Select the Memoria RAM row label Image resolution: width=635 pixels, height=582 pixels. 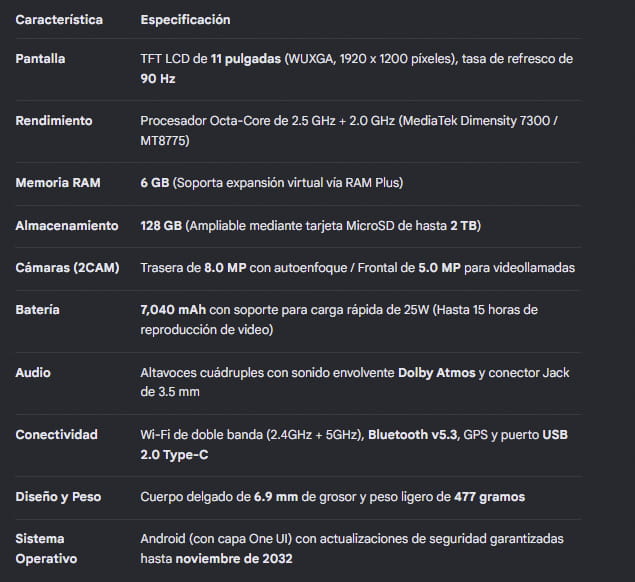(x=58, y=183)
